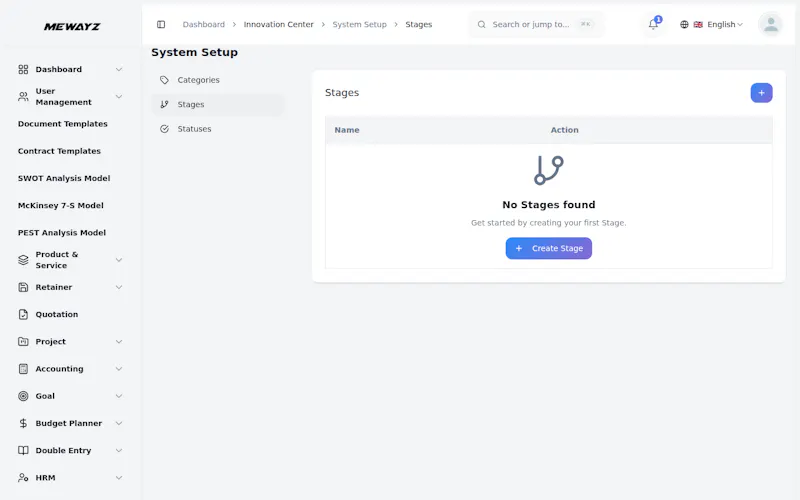Click the Stages branch icon in setup menu
The image size is (800, 500).
[x=164, y=105]
